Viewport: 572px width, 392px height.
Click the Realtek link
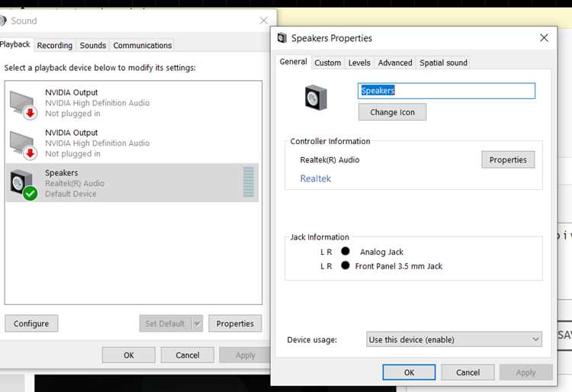point(315,178)
